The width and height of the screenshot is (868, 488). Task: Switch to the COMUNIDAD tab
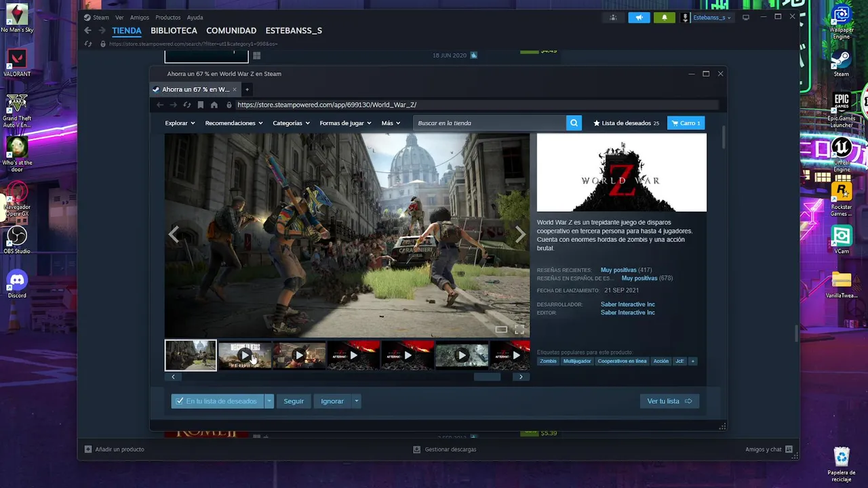click(231, 30)
